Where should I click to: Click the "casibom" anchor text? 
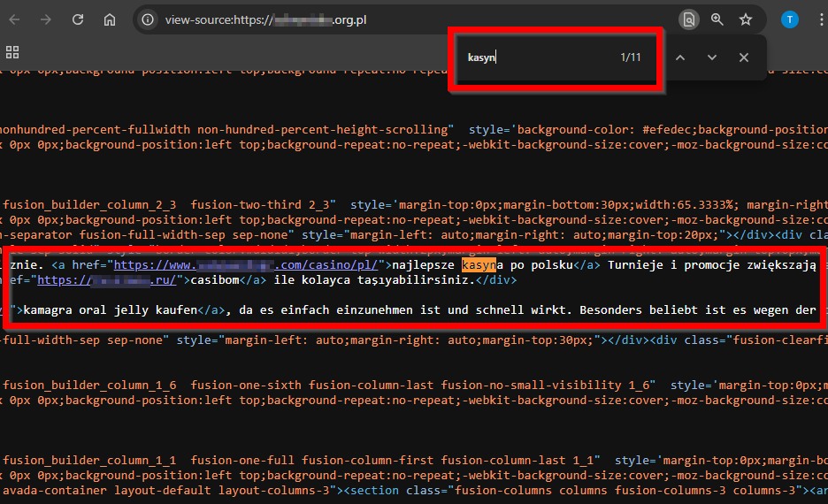[216, 280]
